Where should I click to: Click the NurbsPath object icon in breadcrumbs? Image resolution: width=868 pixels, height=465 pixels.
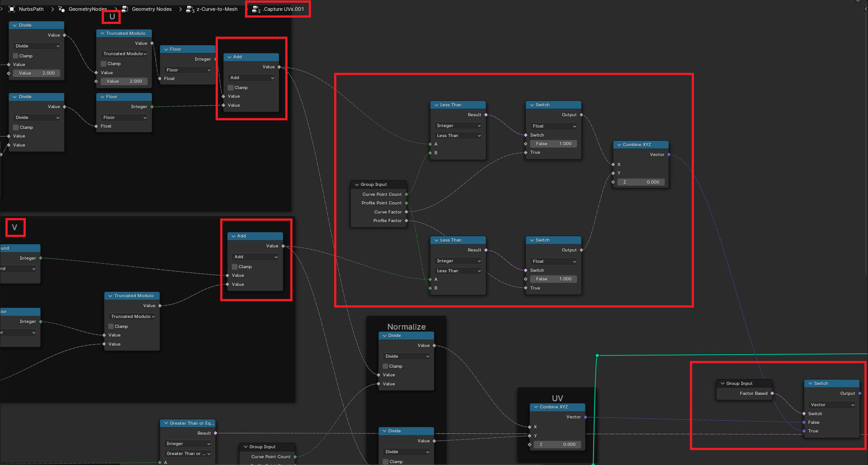coord(12,9)
